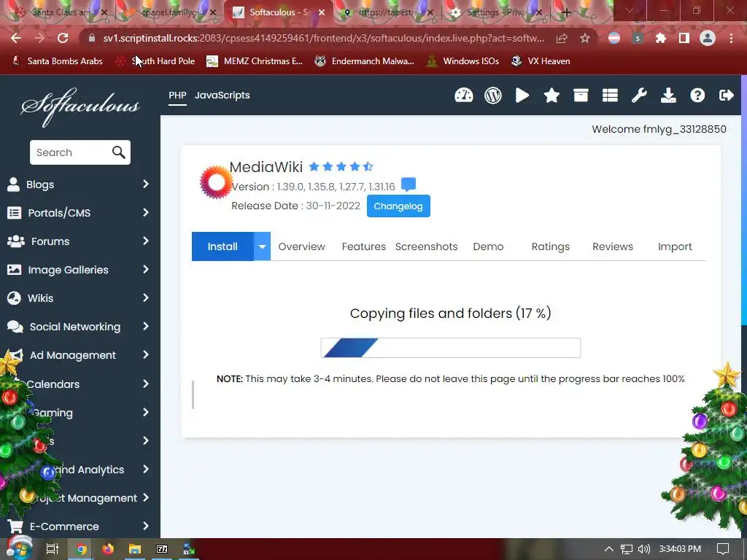Open File Explorer from taskbar
The image size is (747, 560).
(135, 549)
